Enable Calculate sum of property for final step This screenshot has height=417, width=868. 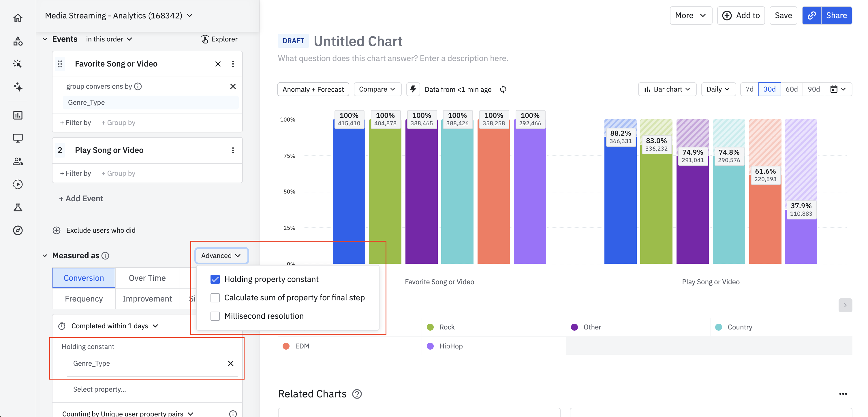coord(215,297)
